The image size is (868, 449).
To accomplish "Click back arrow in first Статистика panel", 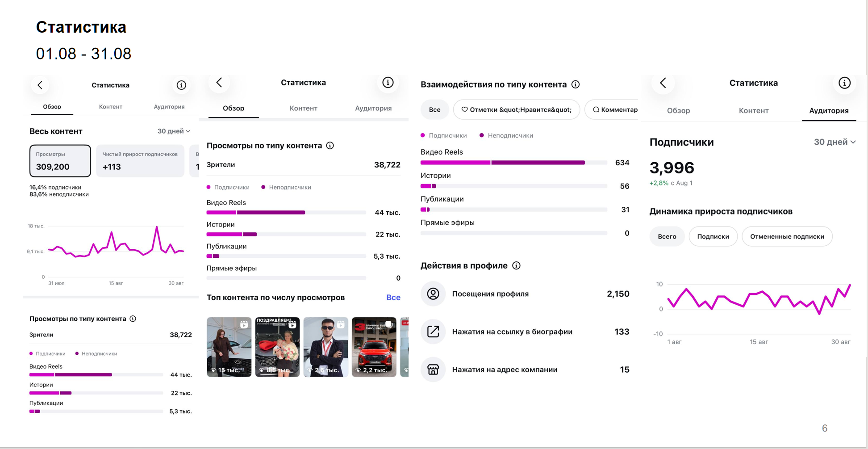I will [40, 85].
